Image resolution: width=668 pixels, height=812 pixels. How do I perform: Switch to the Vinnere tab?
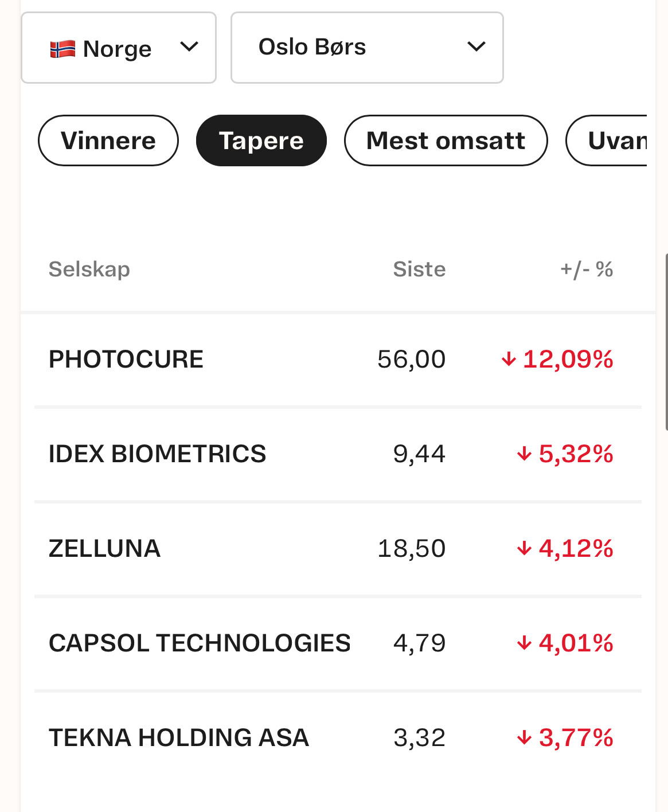tap(108, 140)
